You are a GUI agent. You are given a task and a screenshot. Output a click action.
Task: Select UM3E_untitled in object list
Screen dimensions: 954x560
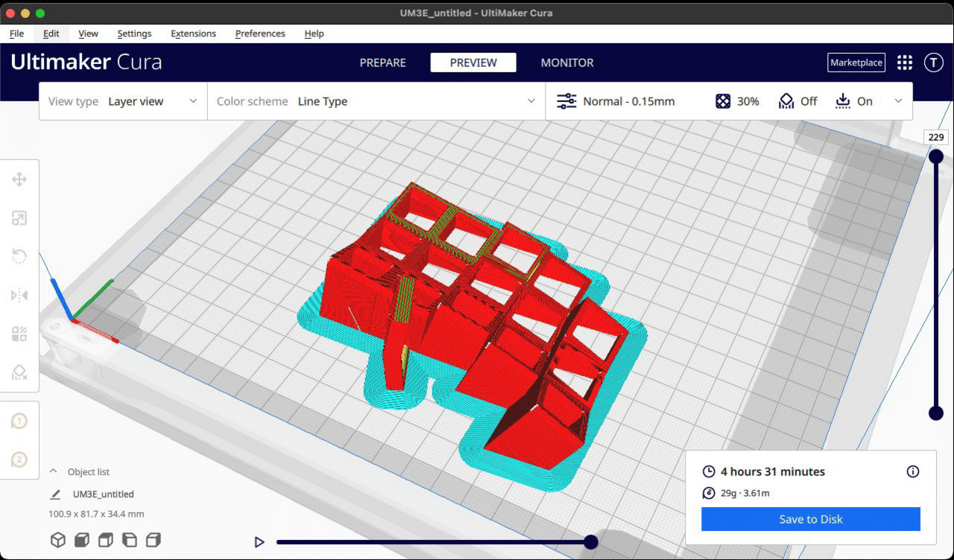103,494
